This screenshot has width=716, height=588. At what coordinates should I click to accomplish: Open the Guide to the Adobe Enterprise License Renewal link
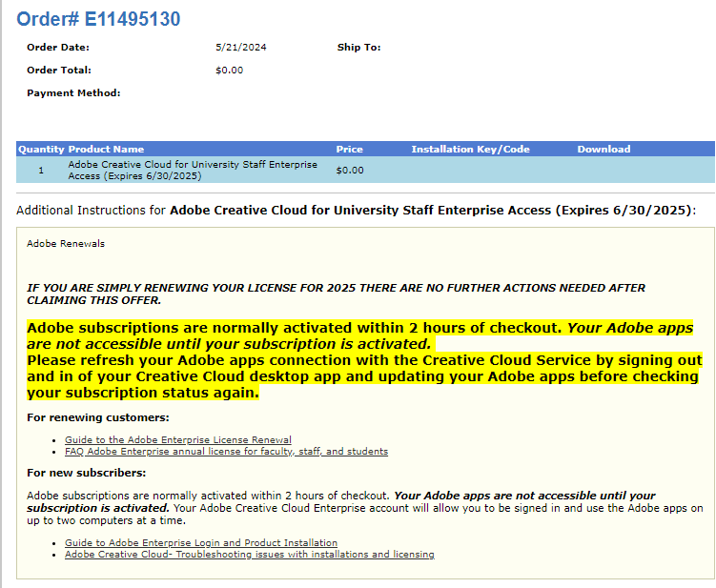pos(178,439)
